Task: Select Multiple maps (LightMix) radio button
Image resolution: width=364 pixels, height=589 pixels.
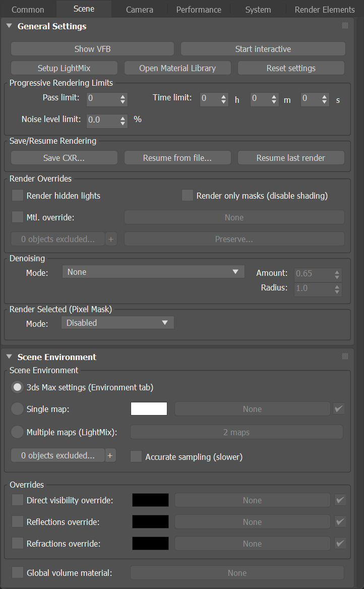Action: [17, 432]
